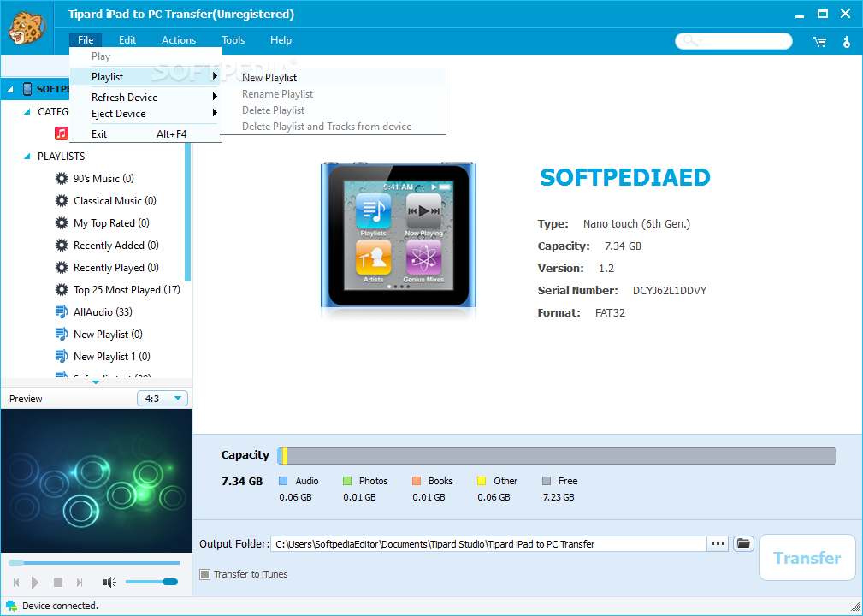This screenshot has width=863, height=616.
Task: Collapse the PLAYLISTS tree section
Action: coord(27,157)
